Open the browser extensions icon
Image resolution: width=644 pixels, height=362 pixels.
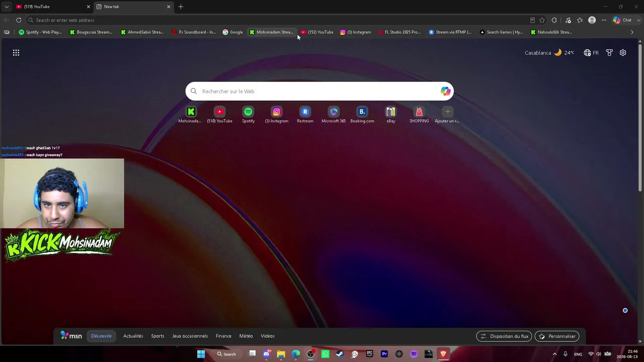(x=554, y=20)
